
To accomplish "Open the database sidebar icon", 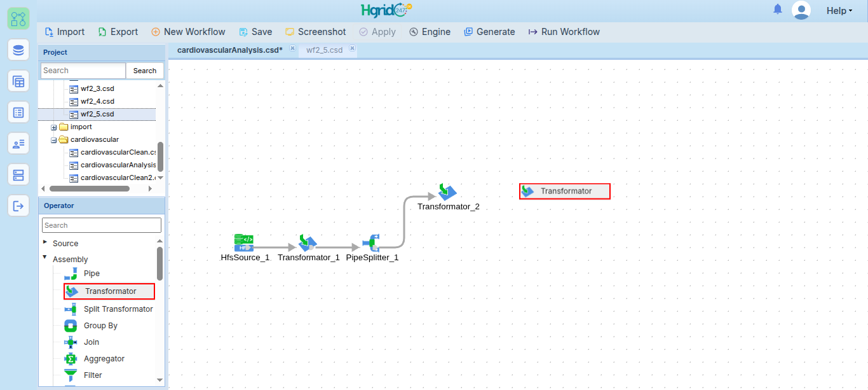I will point(18,50).
